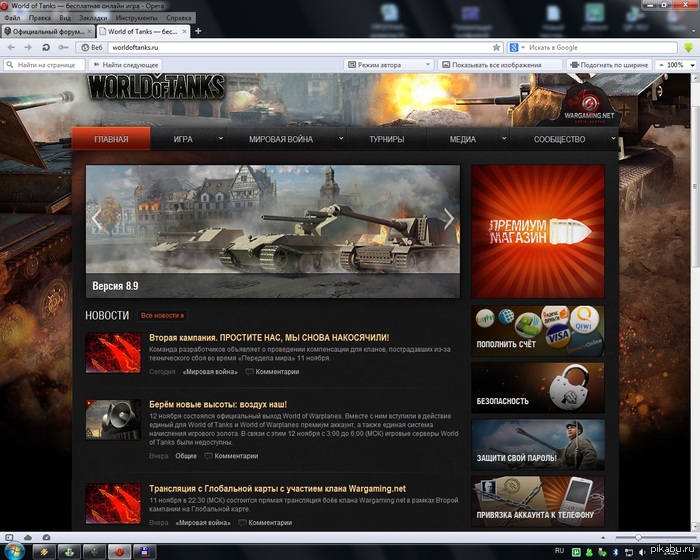Expand the ИГРА menu arrow

pyautogui.click(x=221, y=139)
